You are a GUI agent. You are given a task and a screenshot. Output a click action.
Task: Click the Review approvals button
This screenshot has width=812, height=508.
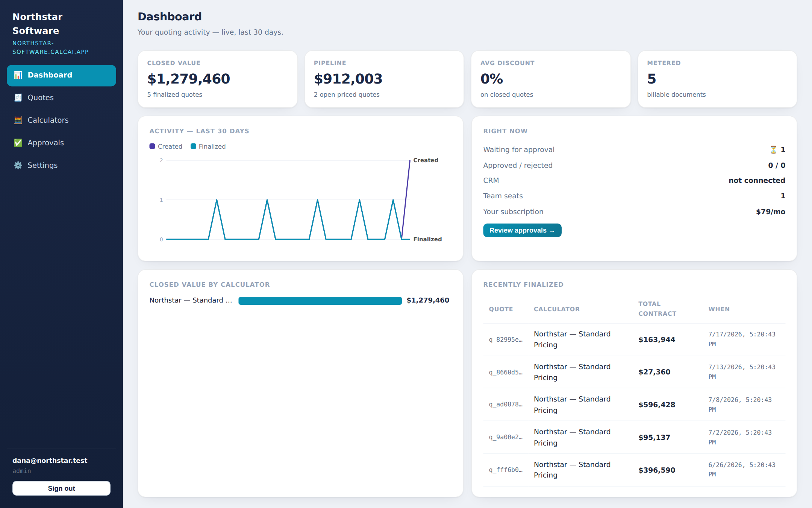[522, 230]
